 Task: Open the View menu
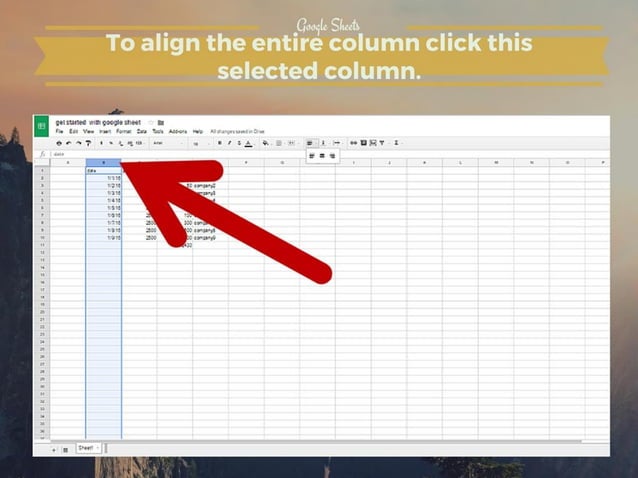pos(88,131)
